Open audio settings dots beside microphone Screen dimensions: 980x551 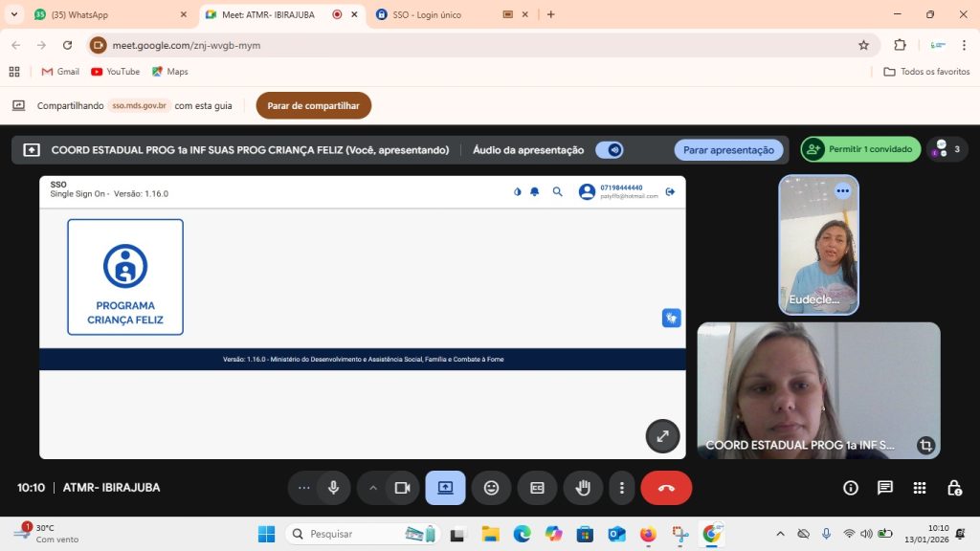click(304, 488)
